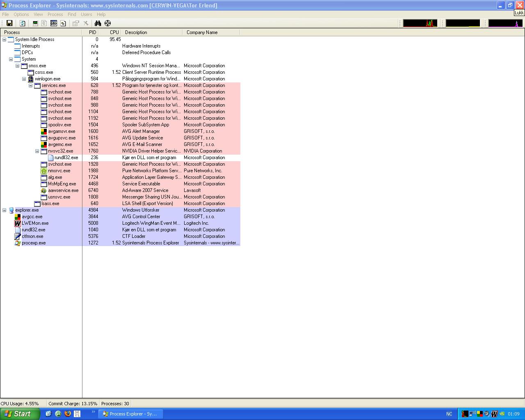Select svchost.exe with PID 1192

click(120, 118)
